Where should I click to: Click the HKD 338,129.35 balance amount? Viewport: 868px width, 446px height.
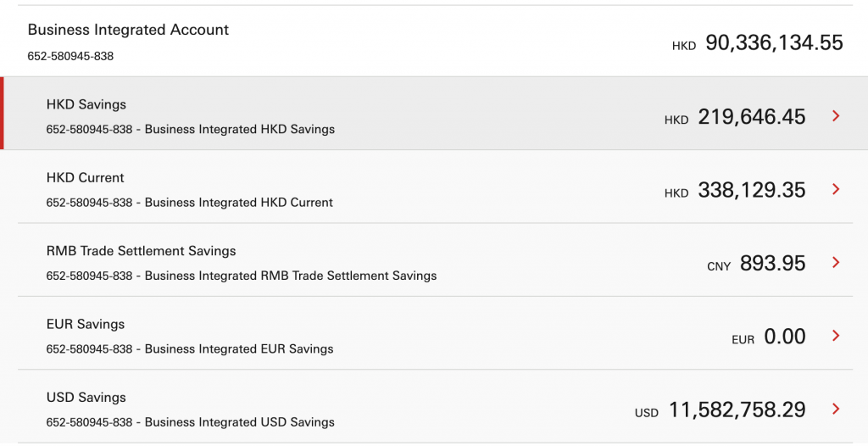(x=735, y=190)
